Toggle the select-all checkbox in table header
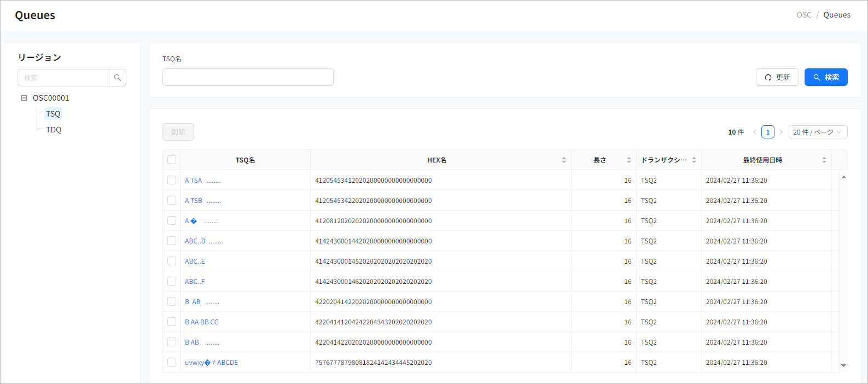This screenshot has width=868, height=384. [x=172, y=160]
